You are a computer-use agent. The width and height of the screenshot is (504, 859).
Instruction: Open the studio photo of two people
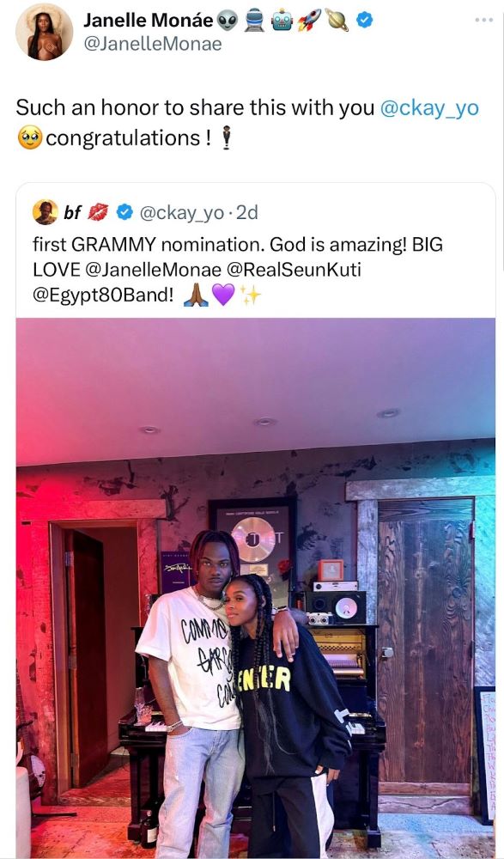(255, 588)
